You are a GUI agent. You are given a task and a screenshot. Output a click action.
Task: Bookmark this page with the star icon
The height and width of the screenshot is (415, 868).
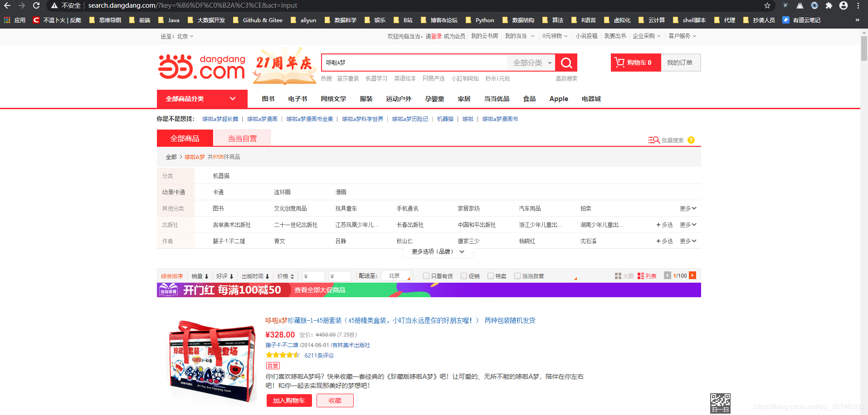(767, 5)
